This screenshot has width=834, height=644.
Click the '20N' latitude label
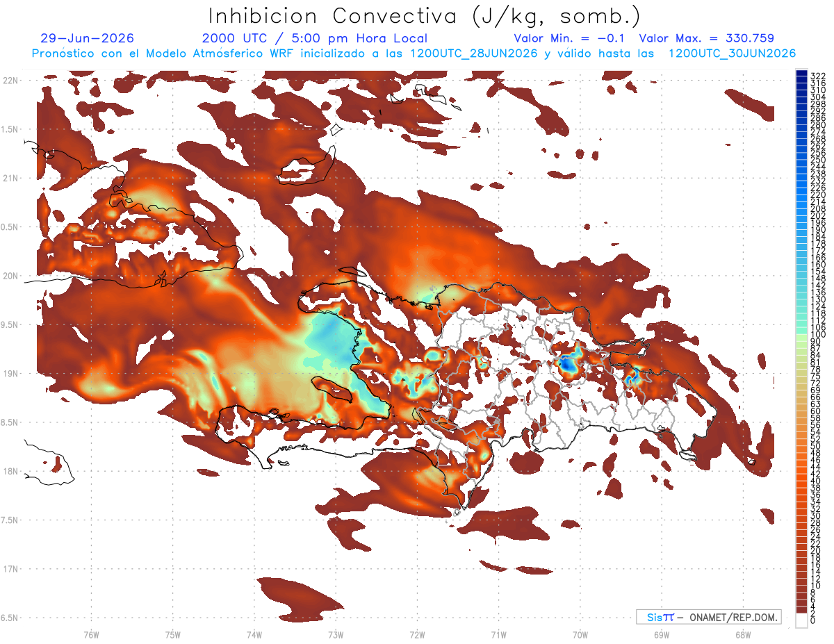coord(10,276)
